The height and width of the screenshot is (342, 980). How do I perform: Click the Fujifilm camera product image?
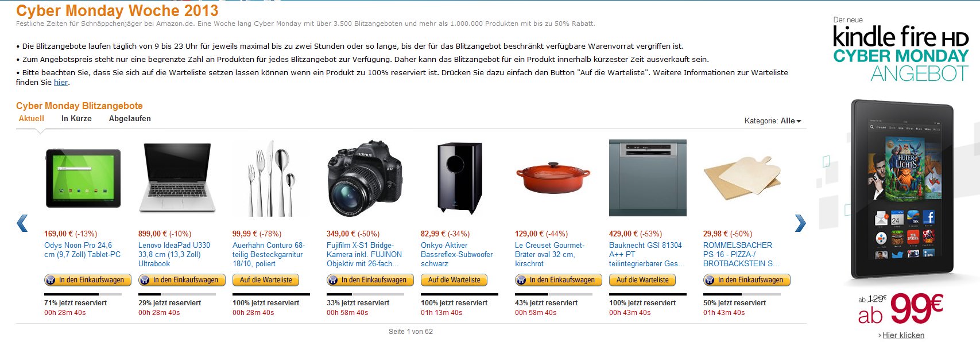(363, 177)
